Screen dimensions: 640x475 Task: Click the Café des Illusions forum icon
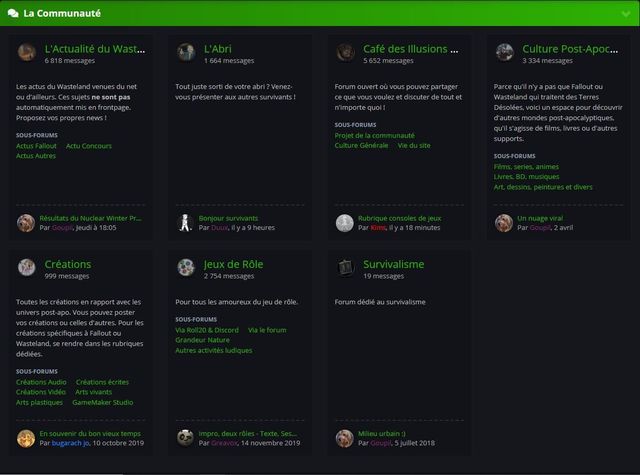345,52
